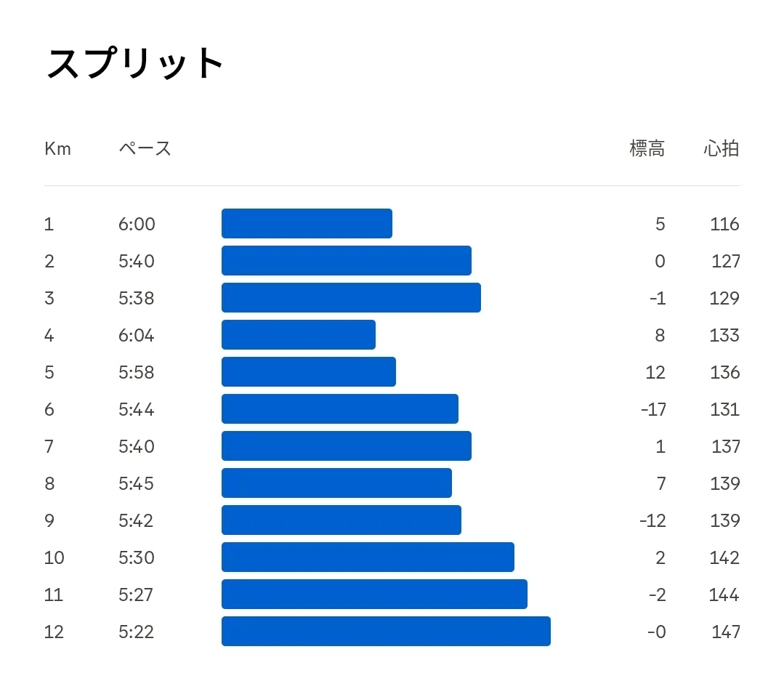
Task: Click the 5:22 pace value
Action: (x=136, y=632)
